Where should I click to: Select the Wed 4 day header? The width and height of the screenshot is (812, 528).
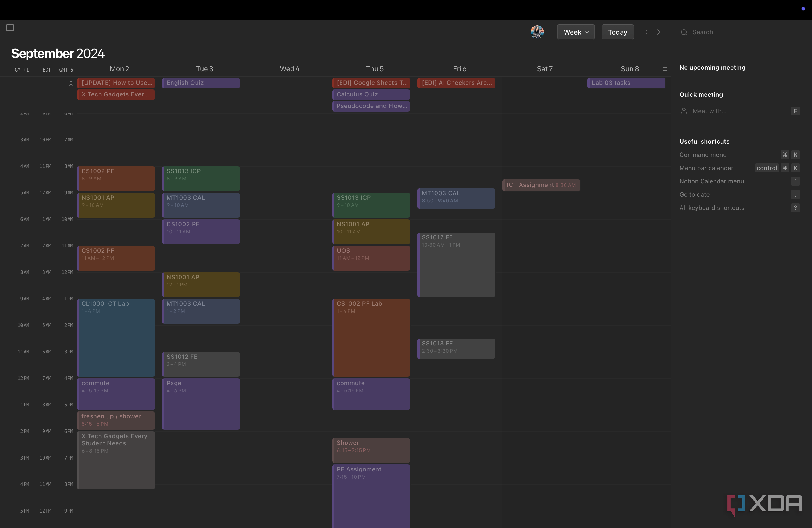pyautogui.click(x=290, y=69)
